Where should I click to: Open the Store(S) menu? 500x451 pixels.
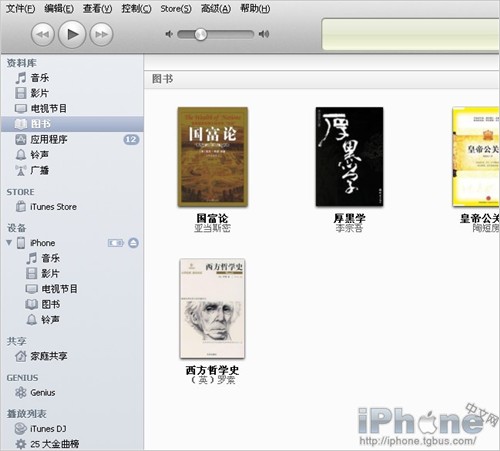pyautogui.click(x=176, y=9)
